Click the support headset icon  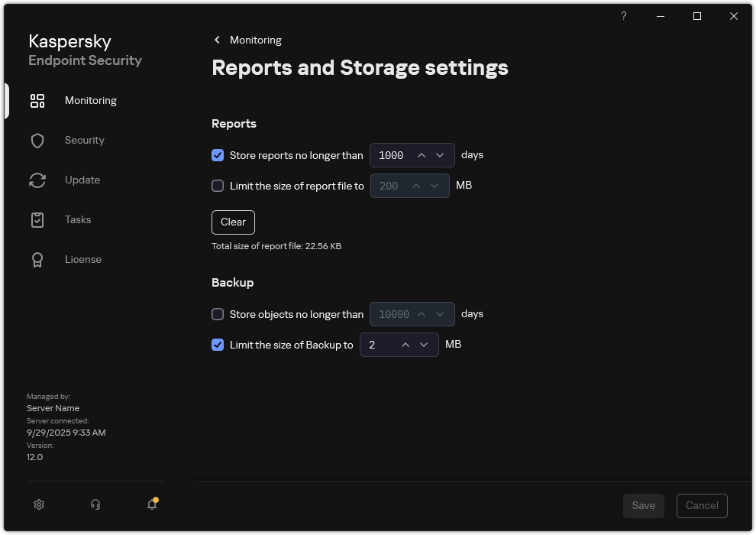(x=95, y=504)
